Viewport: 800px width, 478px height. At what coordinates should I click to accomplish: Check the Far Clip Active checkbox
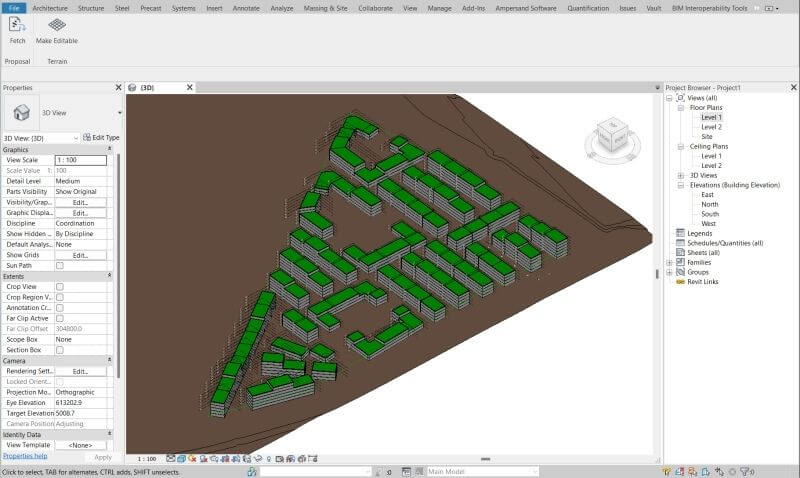(x=60, y=318)
